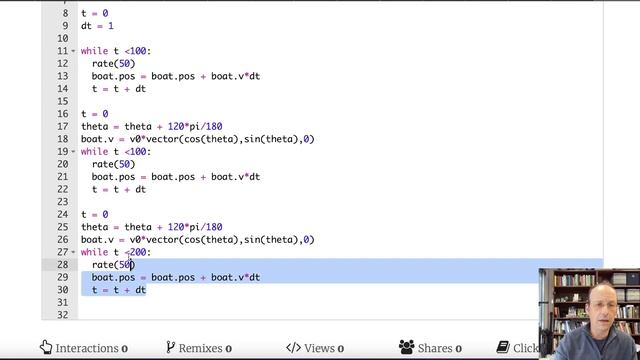Click the book icon near Click
The height and width of the screenshot is (360, 640).
(x=503, y=347)
